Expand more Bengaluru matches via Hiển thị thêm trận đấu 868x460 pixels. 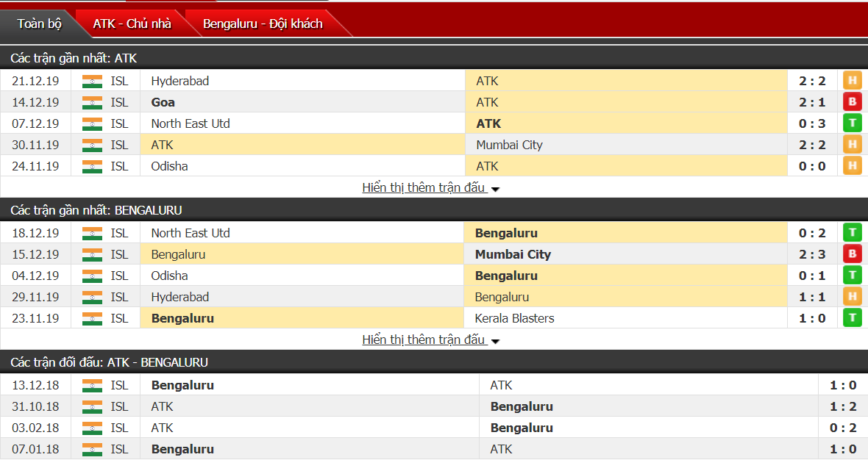(x=430, y=339)
